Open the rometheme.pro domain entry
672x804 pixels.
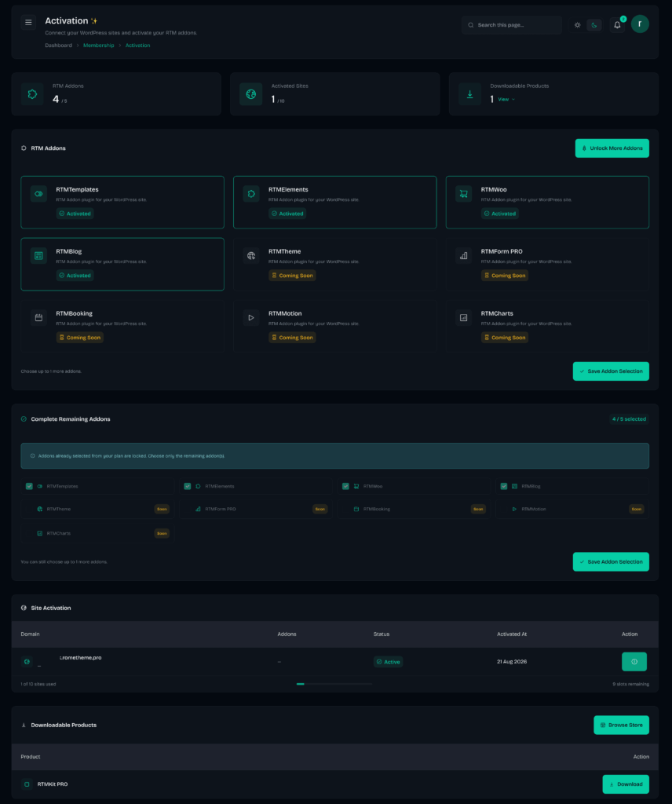tap(80, 658)
